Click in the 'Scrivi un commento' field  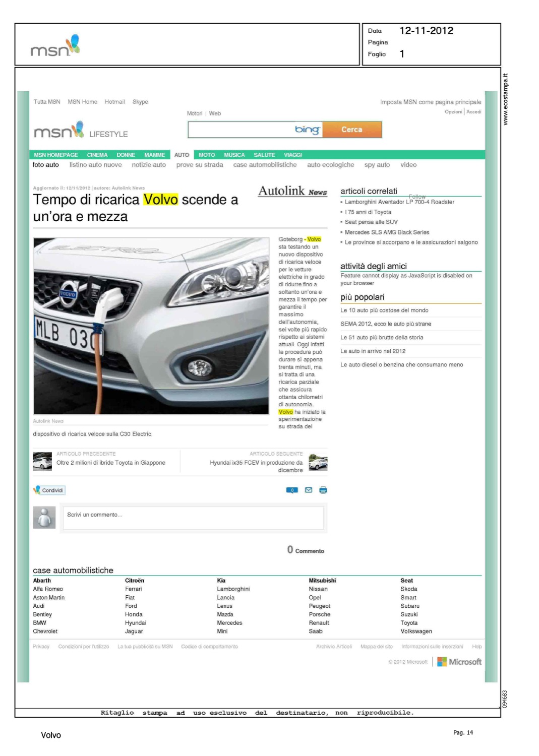pyautogui.click(x=193, y=517)
